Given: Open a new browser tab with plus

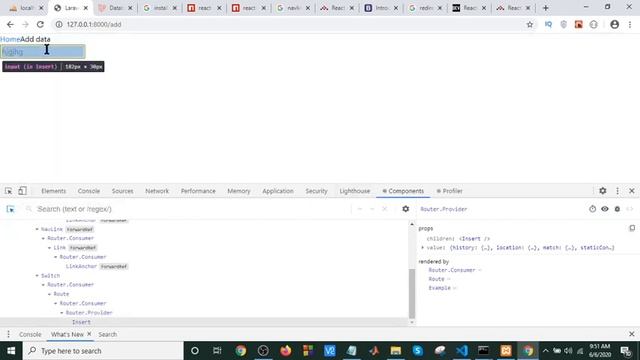Looking at the screenshot, I should [546, 8].
